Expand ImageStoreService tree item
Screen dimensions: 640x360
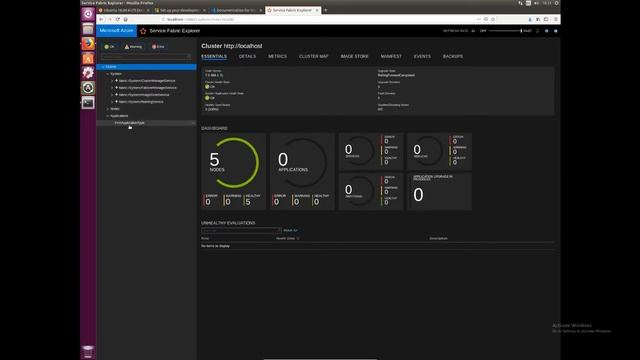(x=112, y=95)
